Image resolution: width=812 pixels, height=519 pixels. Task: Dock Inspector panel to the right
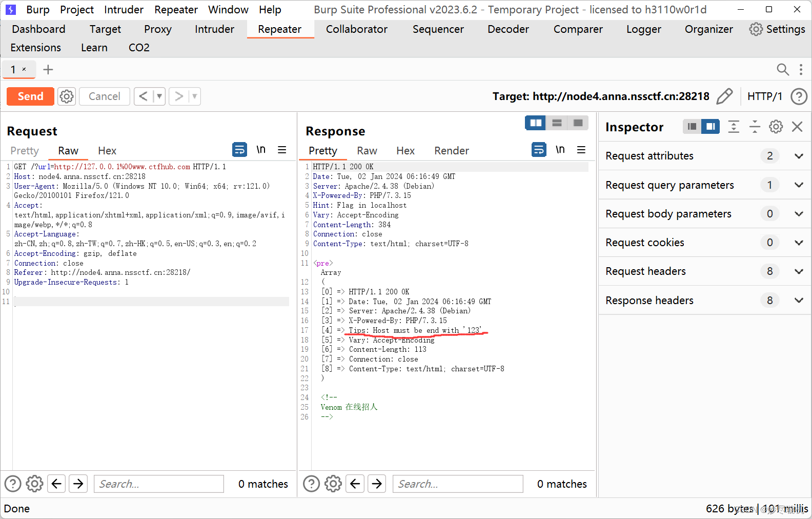pos(710,127)
